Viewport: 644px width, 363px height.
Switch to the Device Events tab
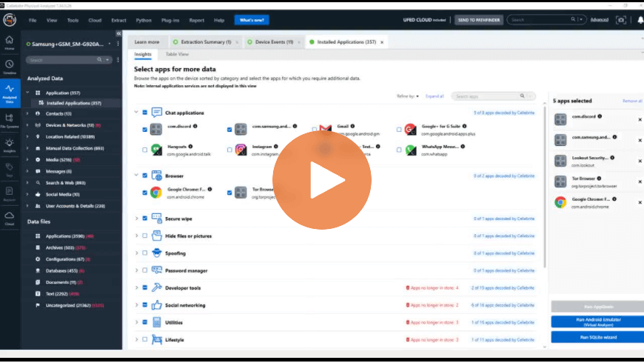click(x=274, y=42)
